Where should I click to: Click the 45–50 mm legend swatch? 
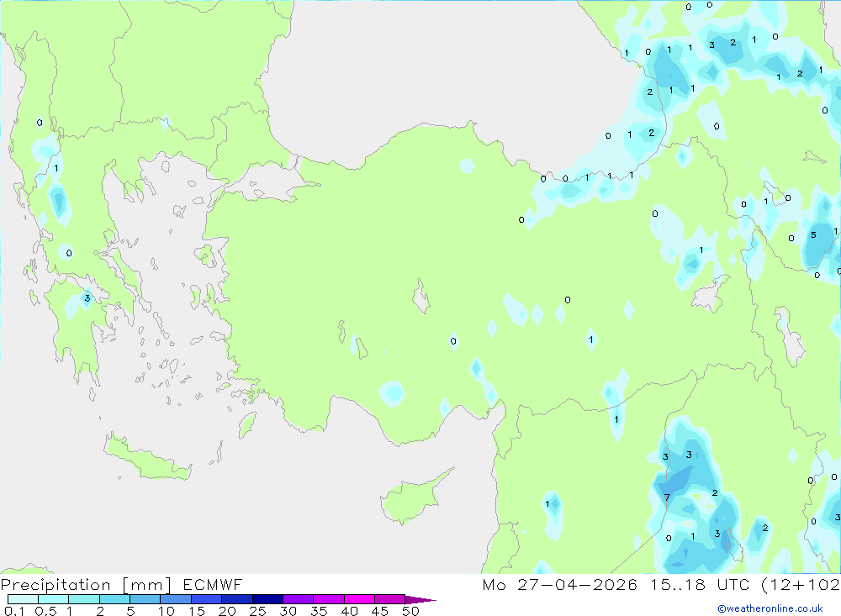tap(390, 599)
